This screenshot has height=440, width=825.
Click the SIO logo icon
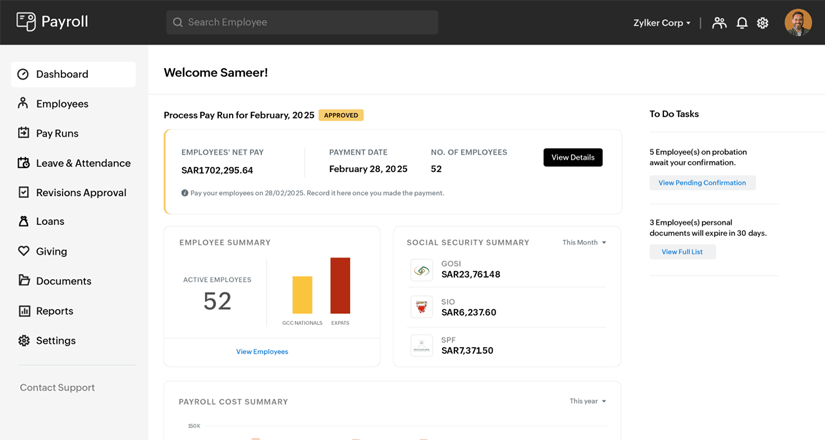click(x=422, y=308)
